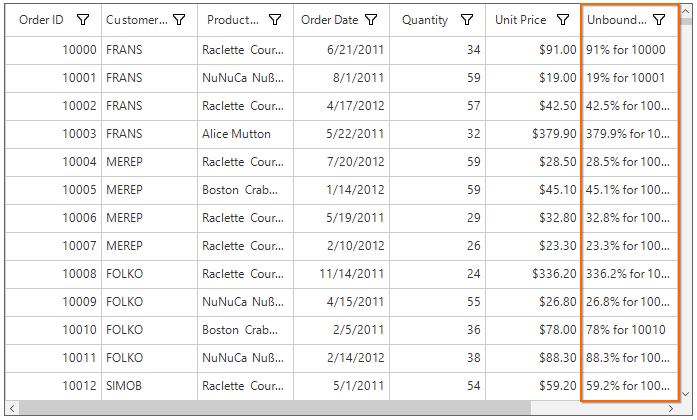Click the vertical scrollbar up arrow
Viewport: 697px width, 420px height.
click(685, 11)
